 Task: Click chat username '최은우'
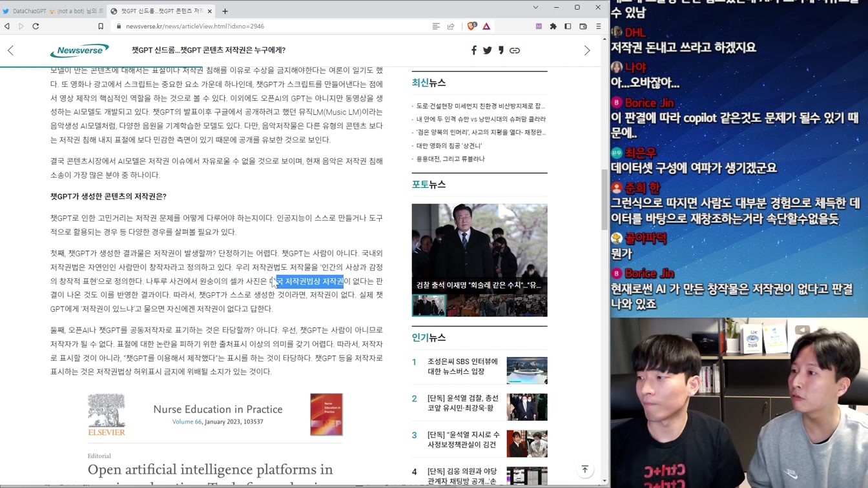coord(641,153)
